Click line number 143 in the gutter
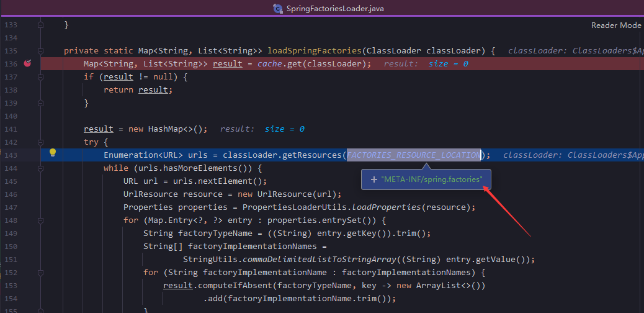 click(11, 155)
